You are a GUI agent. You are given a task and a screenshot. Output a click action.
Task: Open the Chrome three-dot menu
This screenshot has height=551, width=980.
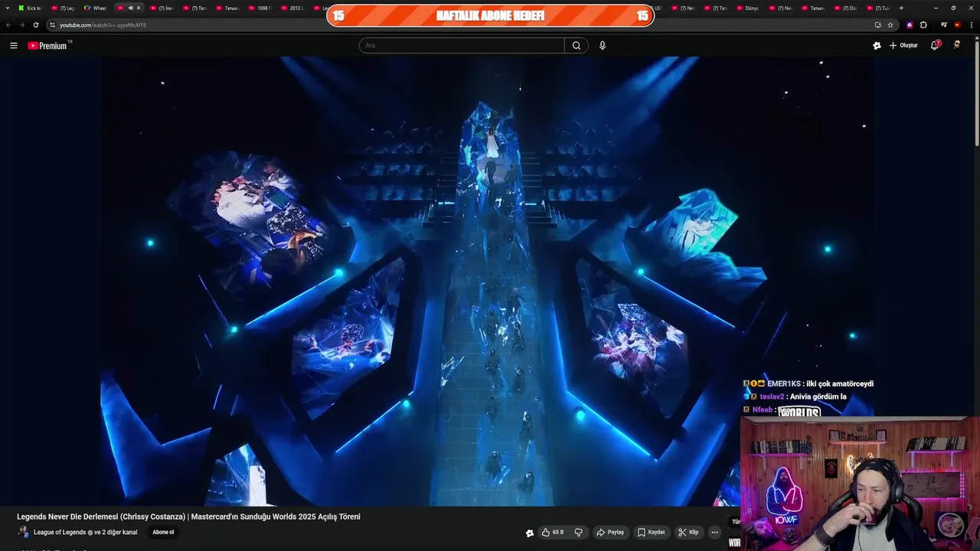tap(971, 24)
